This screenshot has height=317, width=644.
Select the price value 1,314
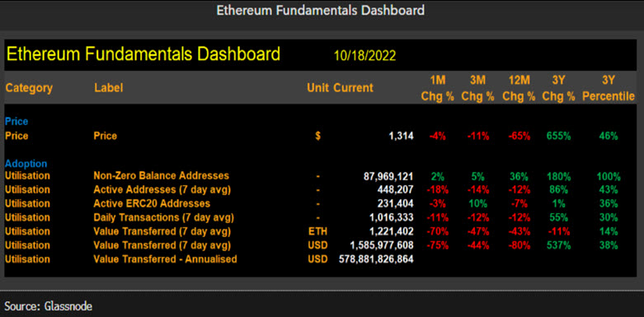click(x=402, y=136)
